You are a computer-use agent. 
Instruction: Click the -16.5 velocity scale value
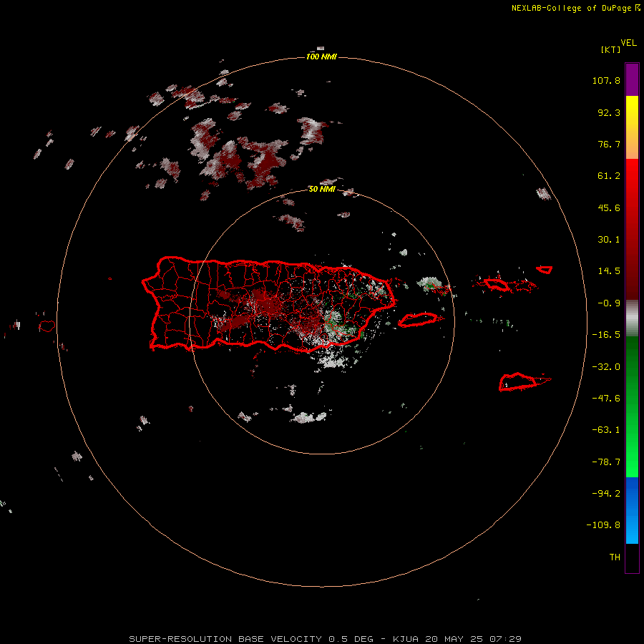coord(606,335)
